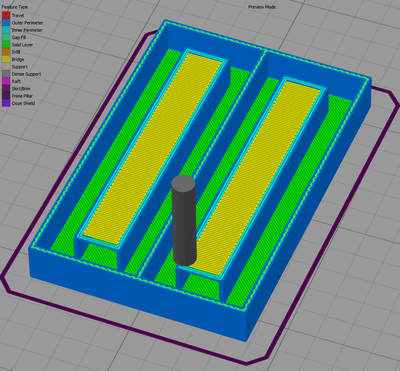Click the dark gray tool head cylinder
The width and height of the screenshot is (400, 371).
(x=184, y=221)
